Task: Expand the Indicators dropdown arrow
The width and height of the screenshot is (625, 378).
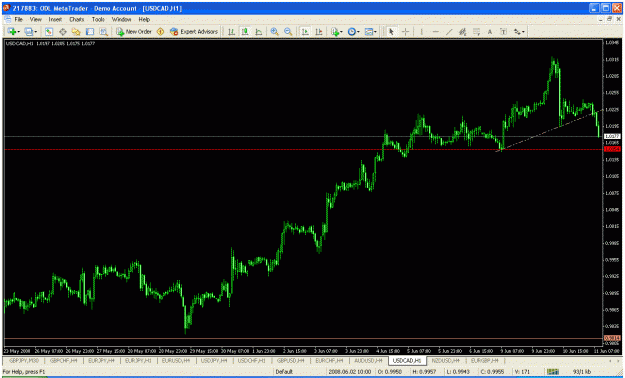Action: click(x=341, y=32)
